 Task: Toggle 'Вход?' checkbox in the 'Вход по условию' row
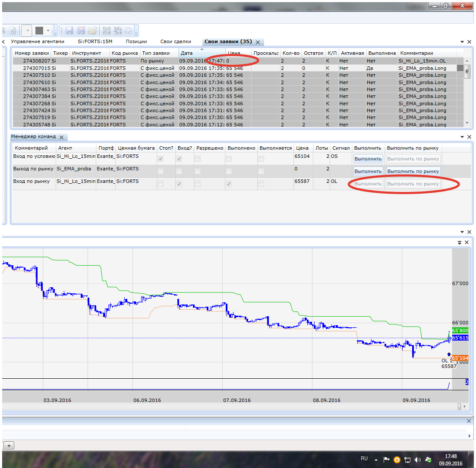pos(180,159)
